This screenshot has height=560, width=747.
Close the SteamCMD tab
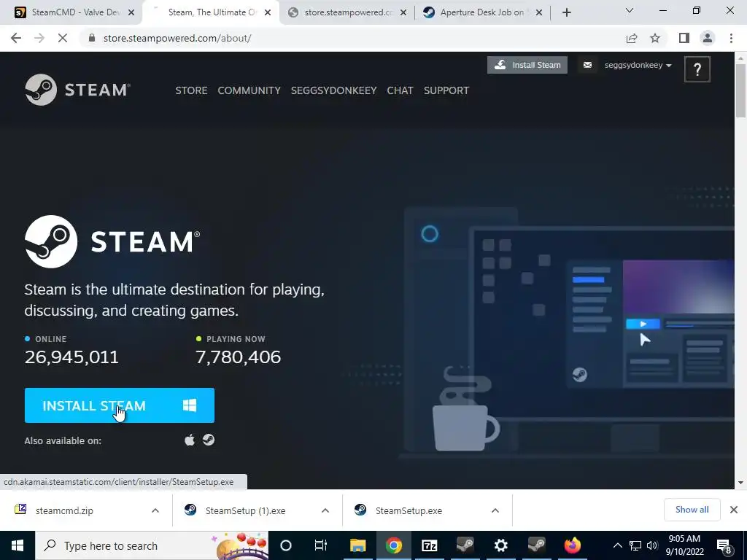coord(131,12)
